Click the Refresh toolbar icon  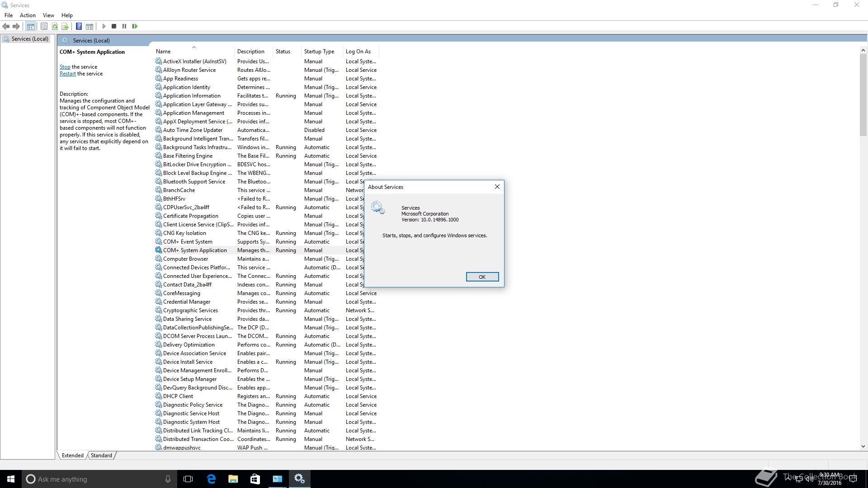point(55,26)
